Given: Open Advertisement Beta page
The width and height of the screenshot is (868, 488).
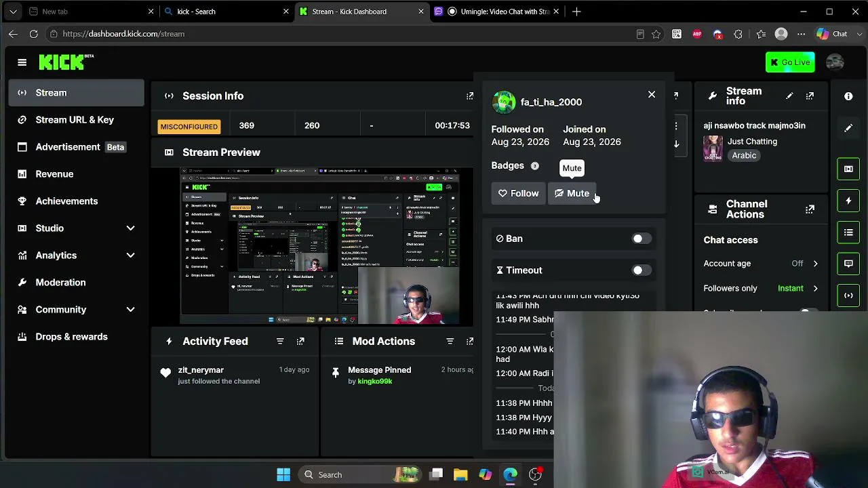Looking at the screenshot, I should (77, 147).
